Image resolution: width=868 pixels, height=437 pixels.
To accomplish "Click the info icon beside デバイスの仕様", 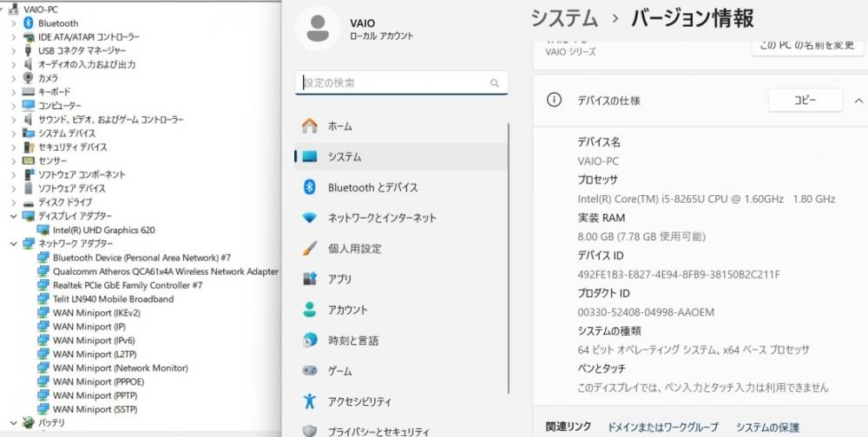I will point(554,100).
